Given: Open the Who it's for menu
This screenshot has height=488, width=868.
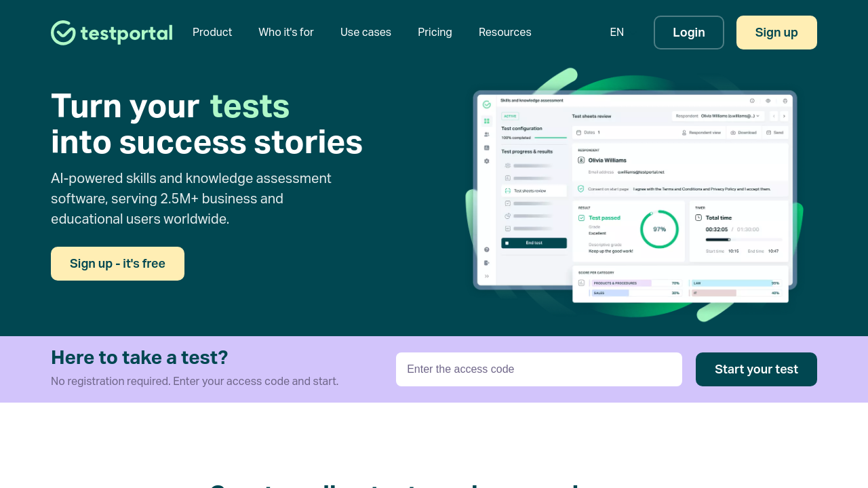Looking at the screenshot, I should pyautogui.click(x=286, y=33).
